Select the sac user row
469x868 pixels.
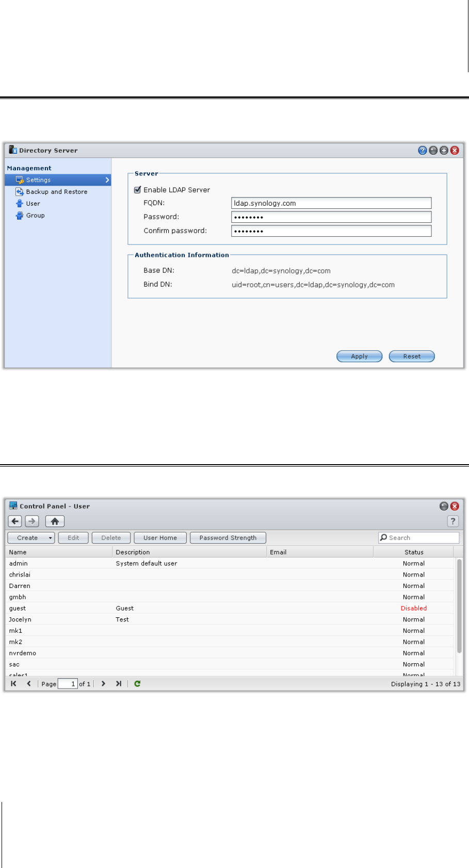[231, 664]
